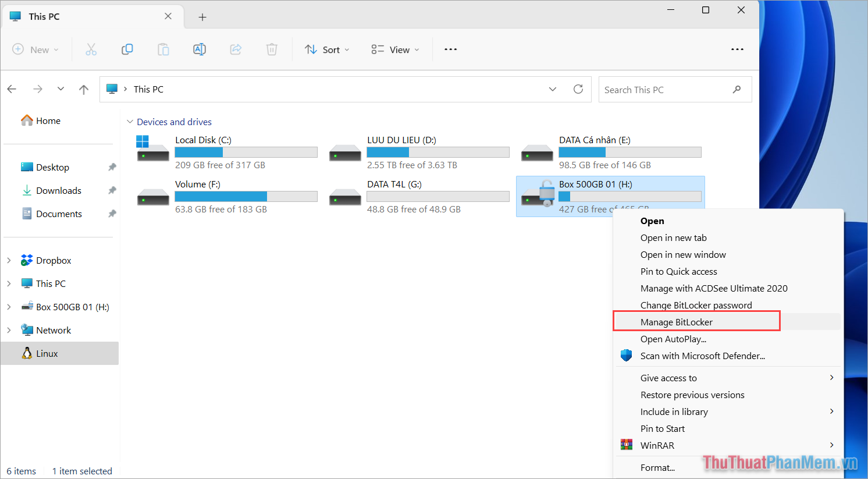This screenshot has width=868, height=479.
Task: Select the Rename icon in the toolbar
Action: 200,49
